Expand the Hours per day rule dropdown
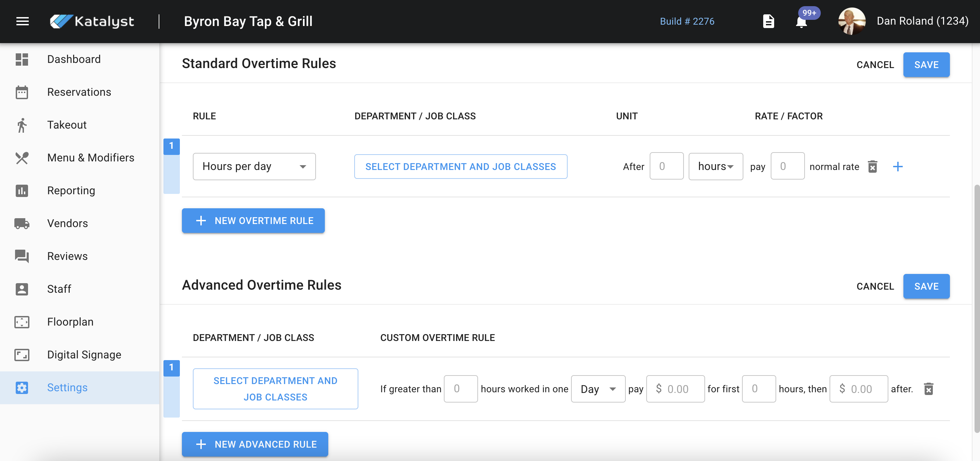This screenshot has width=980, height=461. 254,167
